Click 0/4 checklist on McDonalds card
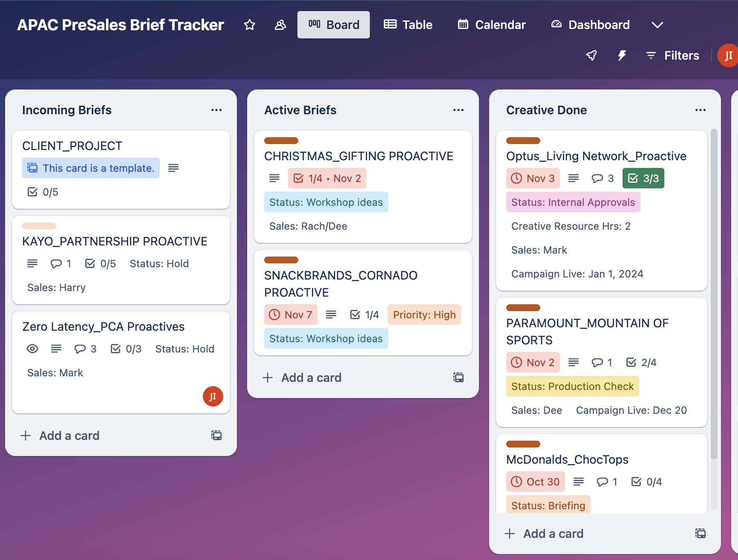The width and height of the screenshot is (738, 560). (646, 482)
